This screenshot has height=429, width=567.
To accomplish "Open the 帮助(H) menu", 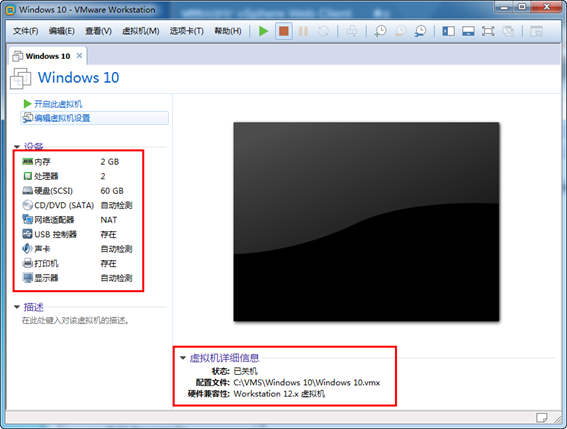I will [x=228, y=31].
